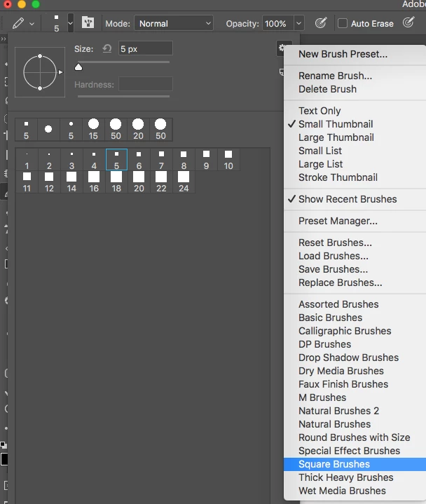The height and width of the screenshot is (504, 426).
Task: Choose Delete Brush menu item
Action: point(355,89)
